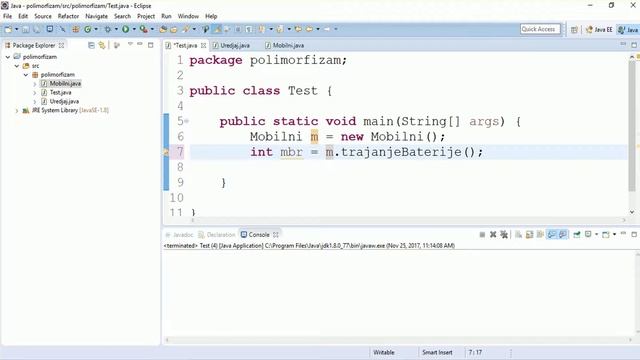640x360 pixels.
Task: Open the Run menu
Action: 166,16
